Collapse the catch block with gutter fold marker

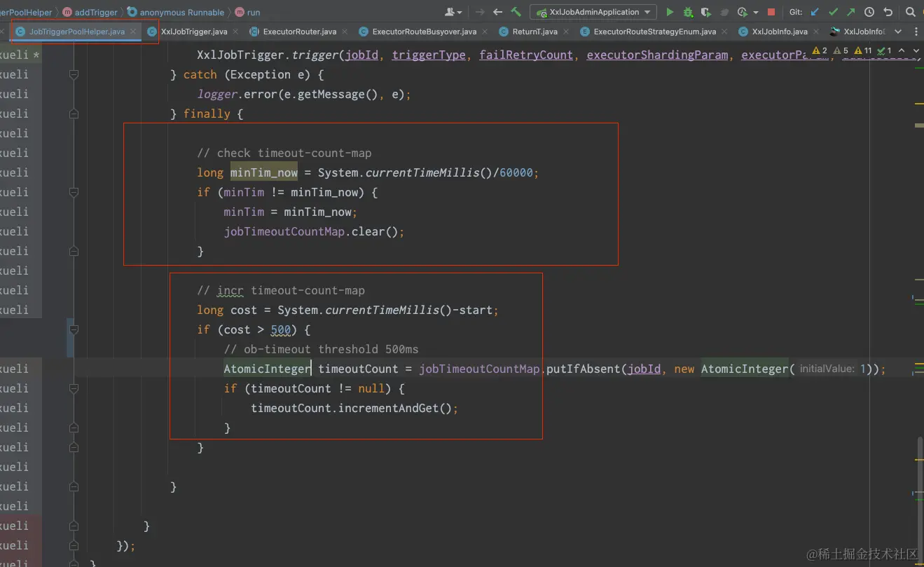[74, 74]
